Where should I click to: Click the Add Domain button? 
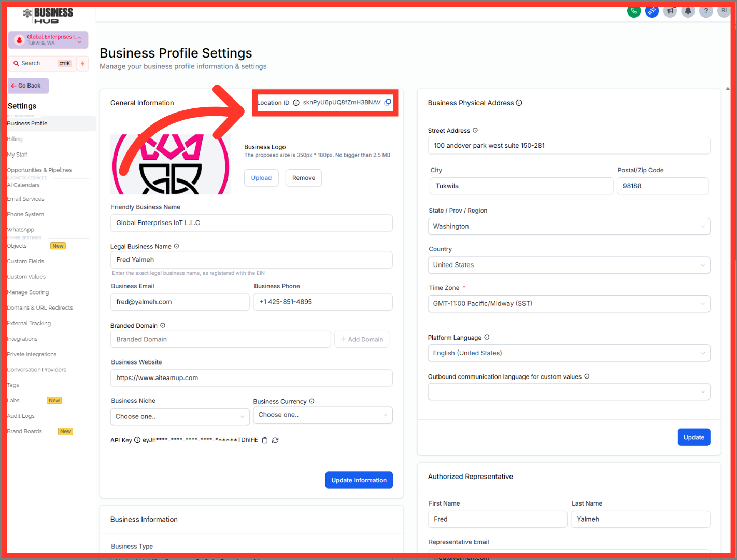pos(362,339)
